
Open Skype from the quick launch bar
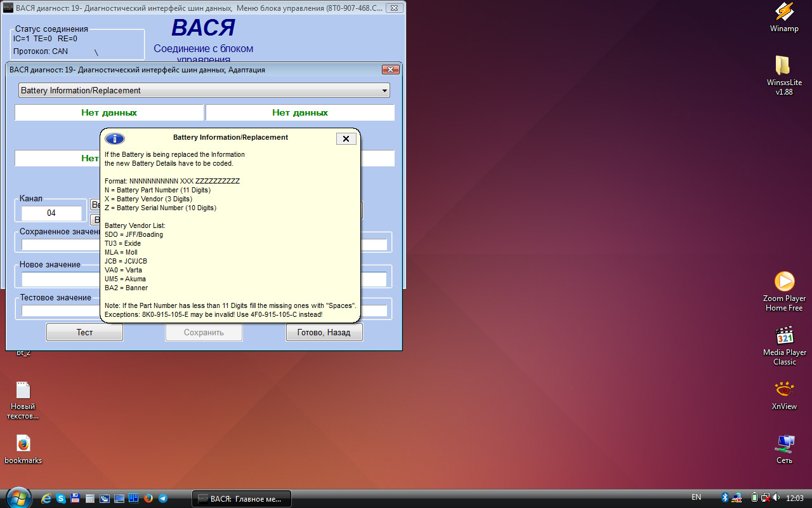(x=61, y=498)
